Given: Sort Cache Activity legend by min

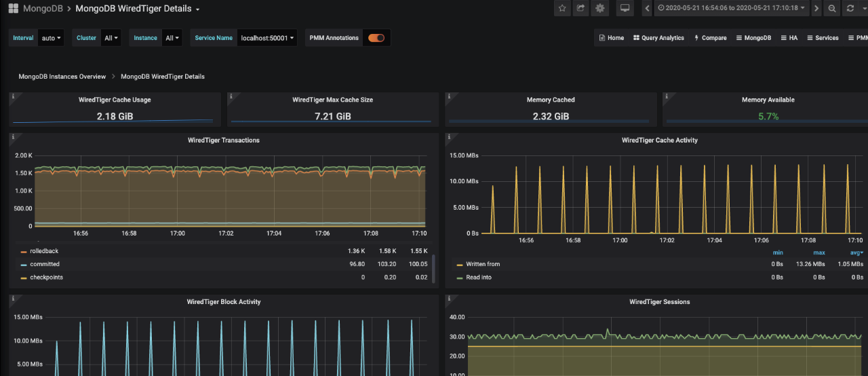Looking at the screenshot, I should [778, 252].
